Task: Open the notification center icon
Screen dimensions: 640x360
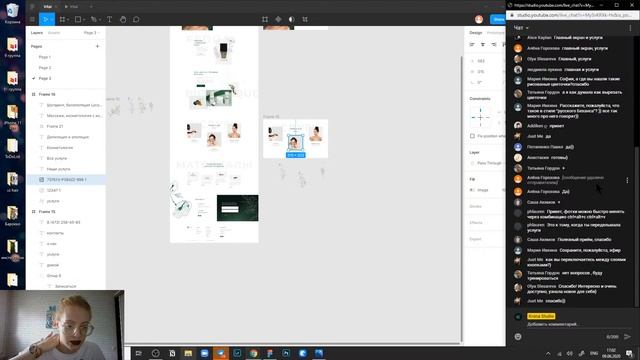Action: pos(630,353)
